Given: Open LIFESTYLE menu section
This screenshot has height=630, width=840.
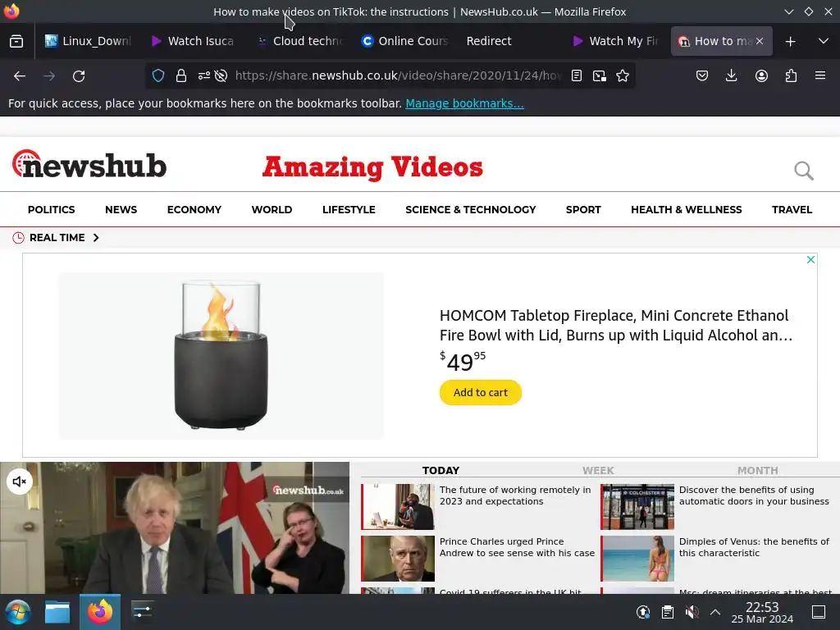Looking at the screenshot, I should pyautogui.click(x=349, y=209).
